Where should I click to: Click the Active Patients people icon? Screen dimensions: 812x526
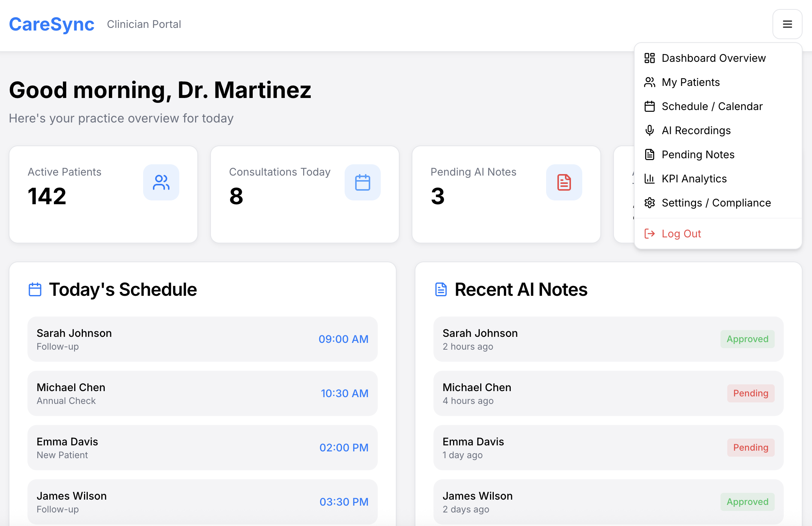pos(161,182)
